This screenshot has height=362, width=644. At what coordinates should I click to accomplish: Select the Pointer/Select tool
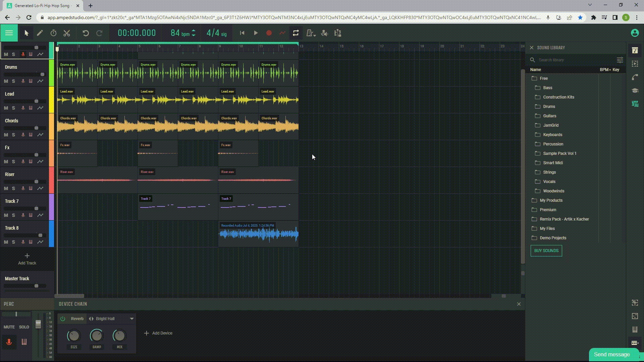coord(25,33)
